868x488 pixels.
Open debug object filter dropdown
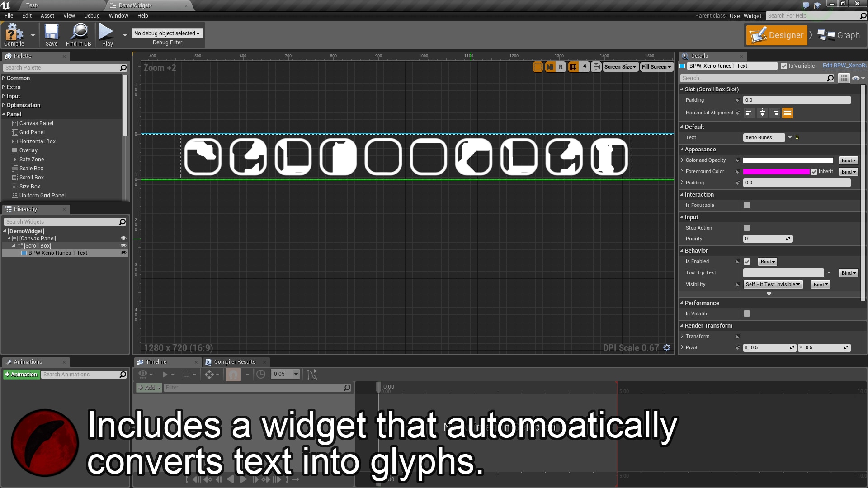pos(167,33)
